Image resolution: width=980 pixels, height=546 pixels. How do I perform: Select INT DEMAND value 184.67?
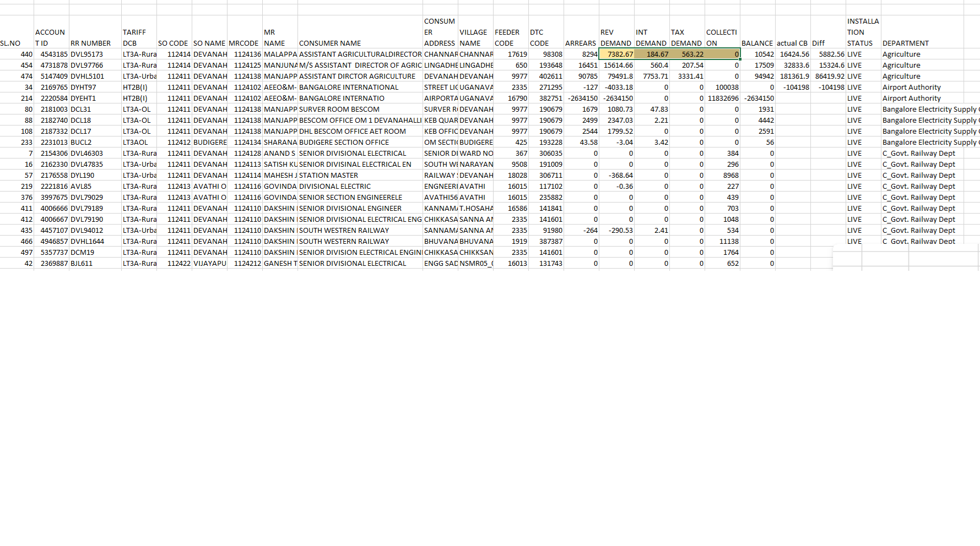click(x=652, y=54)
